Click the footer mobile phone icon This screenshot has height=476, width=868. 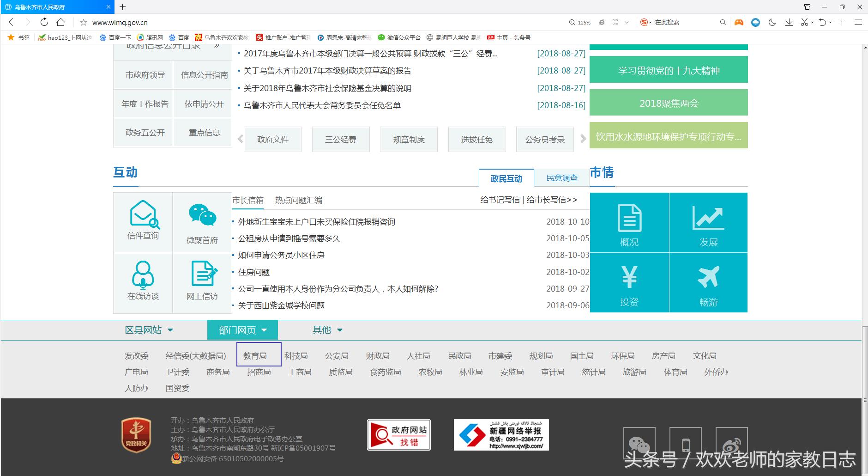click(x=687, y=445)
